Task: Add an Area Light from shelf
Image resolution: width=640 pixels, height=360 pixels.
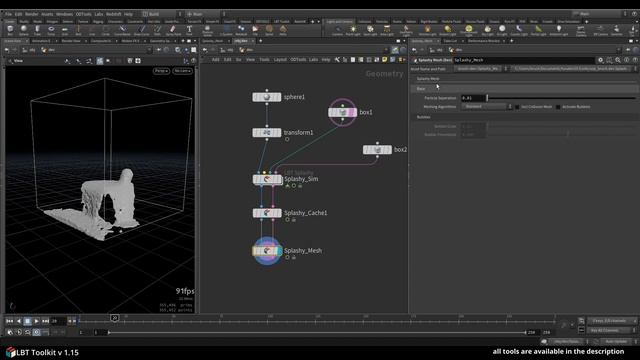Action: click(x=387, y=30)
